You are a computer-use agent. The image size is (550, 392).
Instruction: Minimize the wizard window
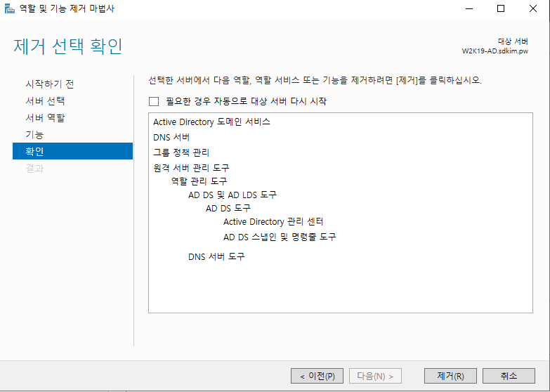(469, 8)
